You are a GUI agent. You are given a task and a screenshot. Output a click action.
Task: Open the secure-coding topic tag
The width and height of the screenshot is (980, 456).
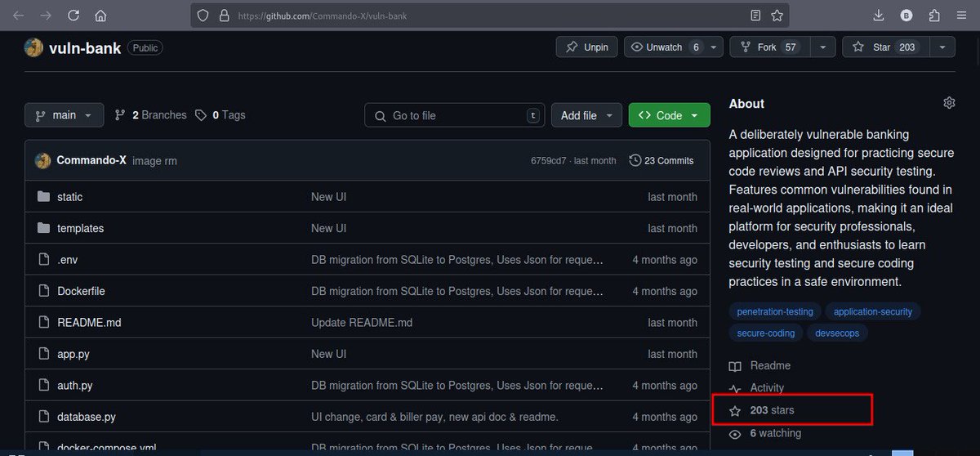(766, 333)
